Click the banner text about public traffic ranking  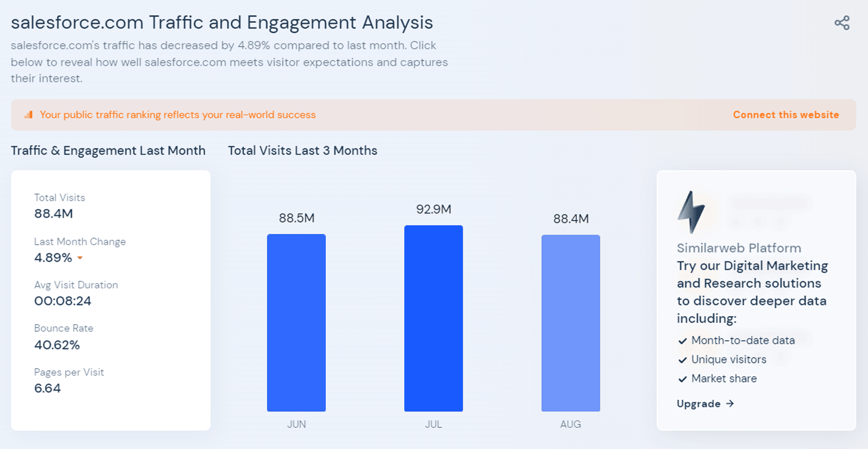[178, 115]
